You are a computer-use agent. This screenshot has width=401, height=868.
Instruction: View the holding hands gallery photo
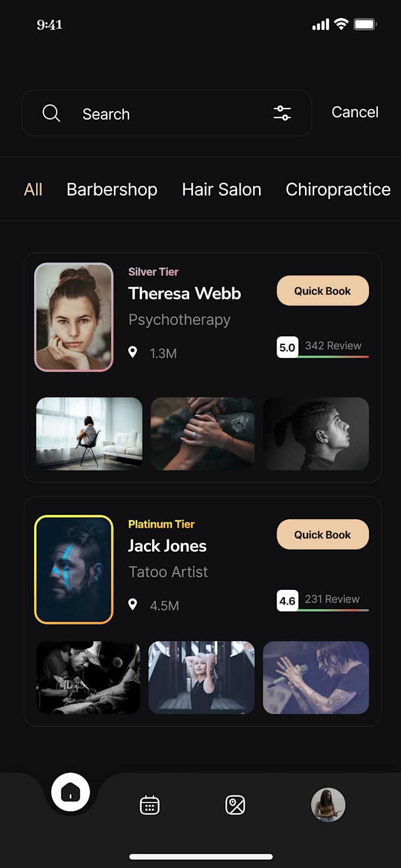[x=203, y=433]
